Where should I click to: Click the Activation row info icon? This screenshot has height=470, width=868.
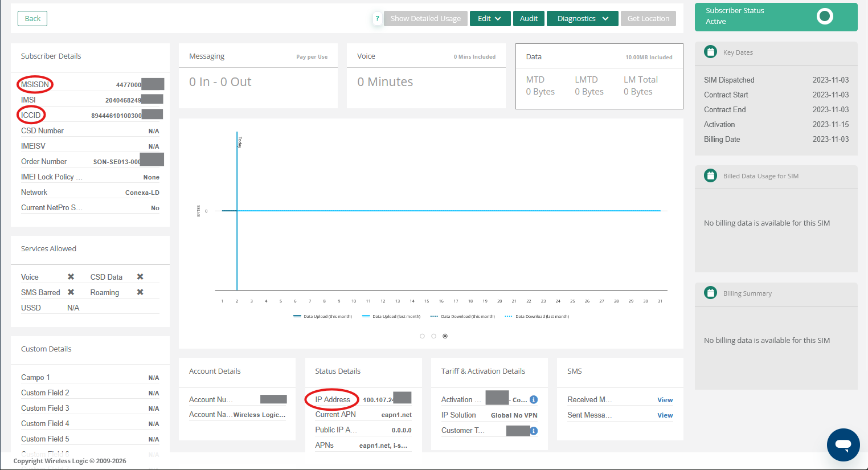[x=534, y=400]
